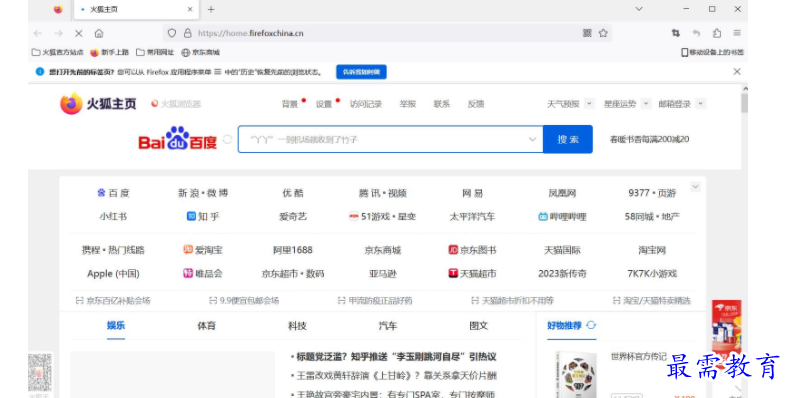Open the home page button
Image resolution: width=788 pixels, height=398 pixels.
point(99,33)
